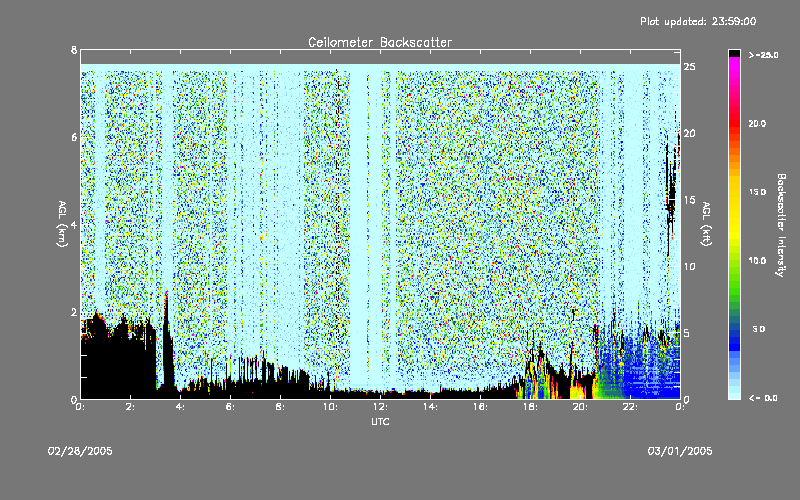Image resolution: width=800 pixels, height=500 pixels.
Task: Pick the red band of the colorbar
Action: [x=734, y=125]
